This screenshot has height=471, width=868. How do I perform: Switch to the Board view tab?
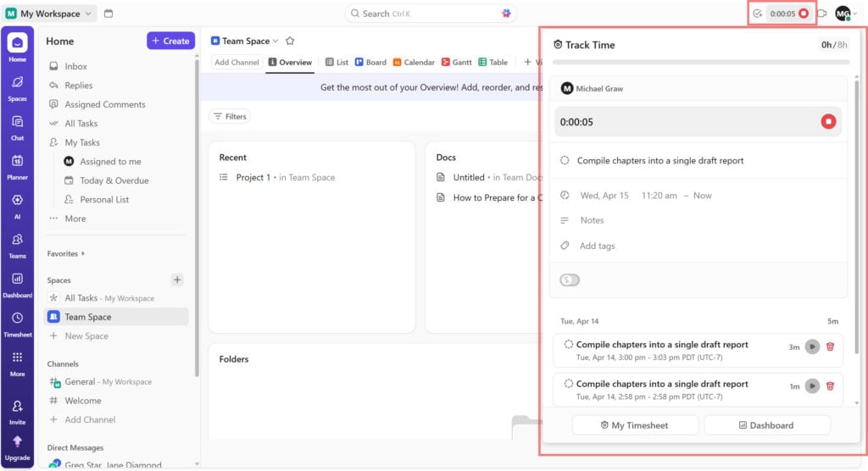click(x=371, y=62)
